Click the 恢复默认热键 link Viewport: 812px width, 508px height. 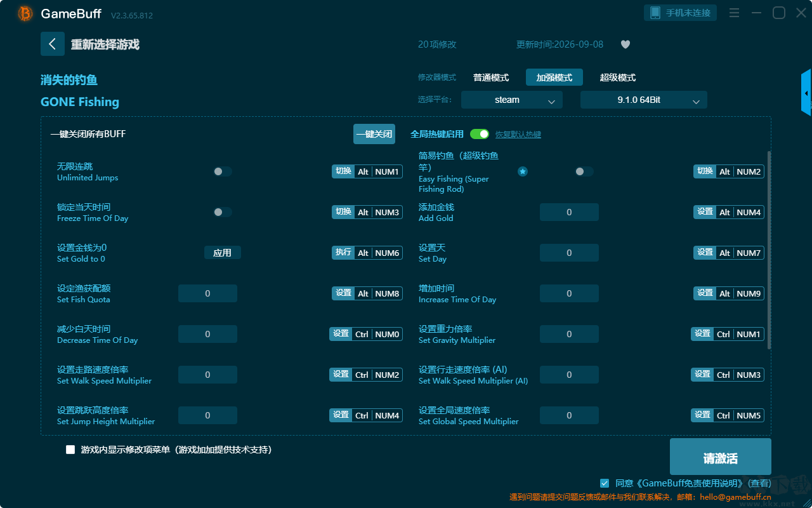518,135
